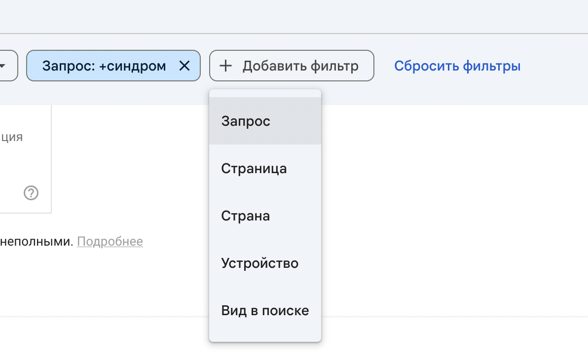Choose Запрос from the filter menu
Viewport: 588px width, 364px height.
(x=265, y=121)
